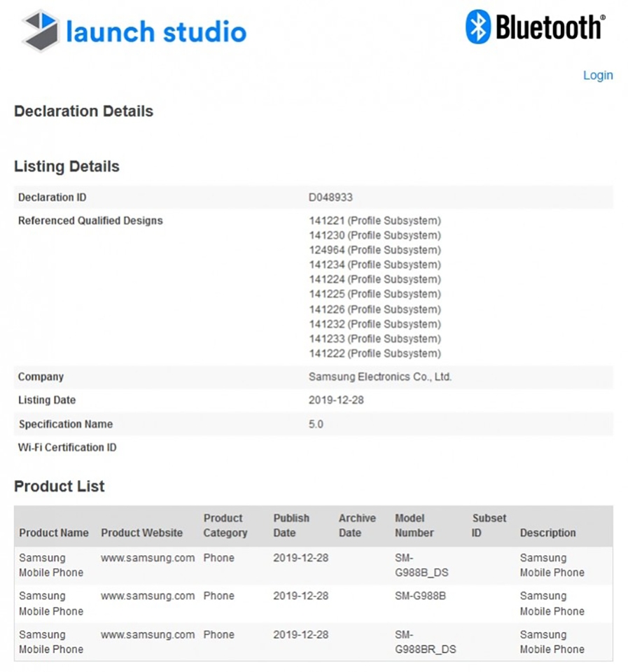Image resolution: width=628 pixels, height=672 pixels.
Task: Click Samsung Electronics Co., Ltd. company name
Action: 379,377
